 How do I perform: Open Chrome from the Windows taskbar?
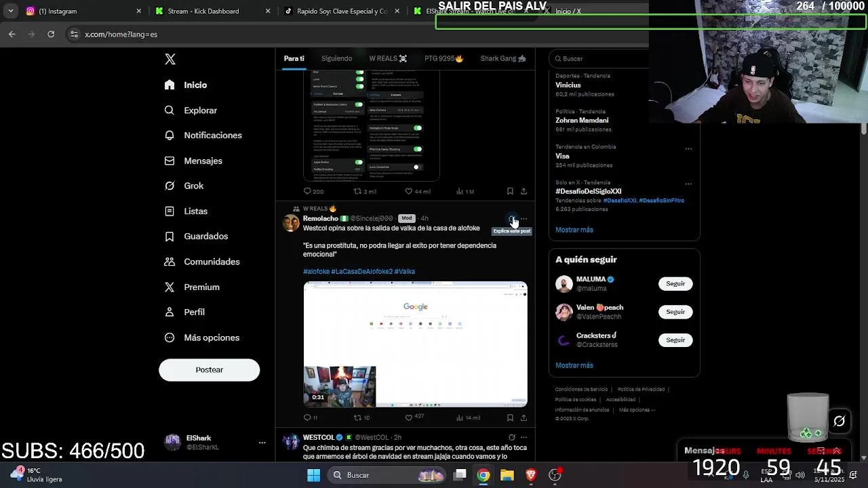click(x=483, y=475)
